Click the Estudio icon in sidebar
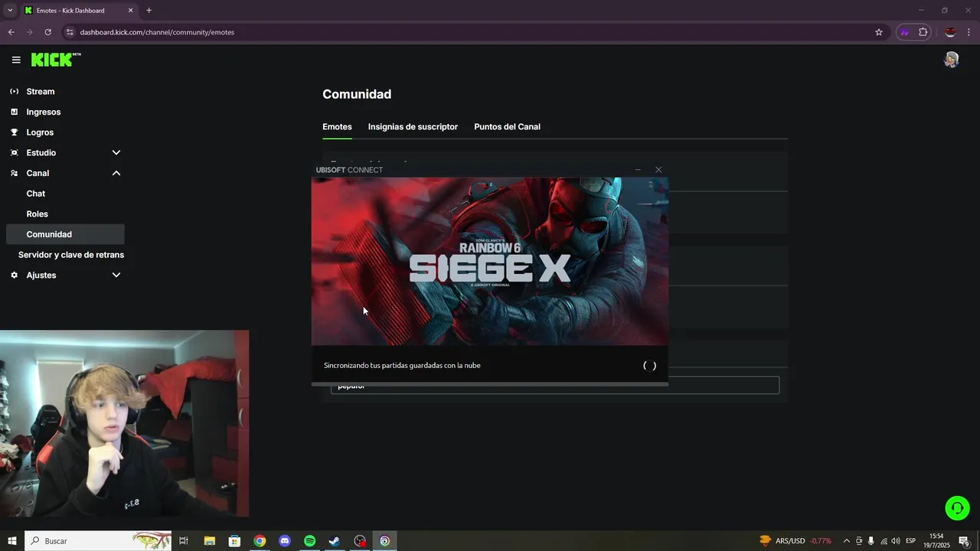The height and width of the screenshot is (551, 980). click(14, 152)
